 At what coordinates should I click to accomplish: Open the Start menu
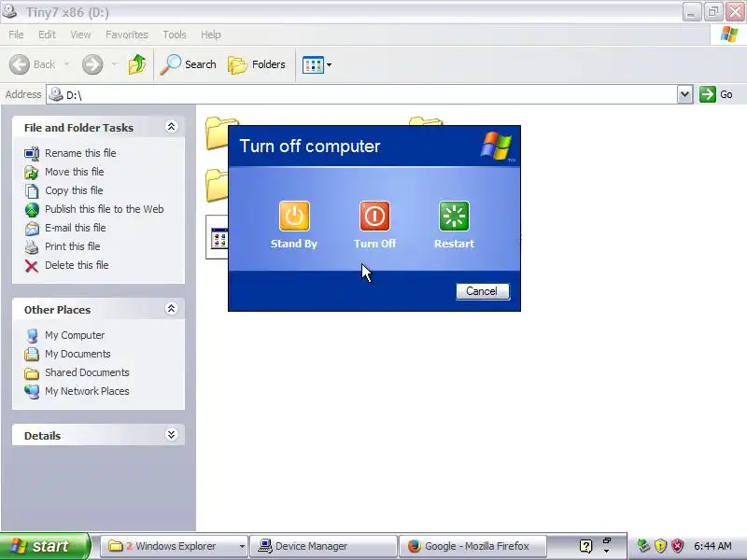(x=45, y=546)
